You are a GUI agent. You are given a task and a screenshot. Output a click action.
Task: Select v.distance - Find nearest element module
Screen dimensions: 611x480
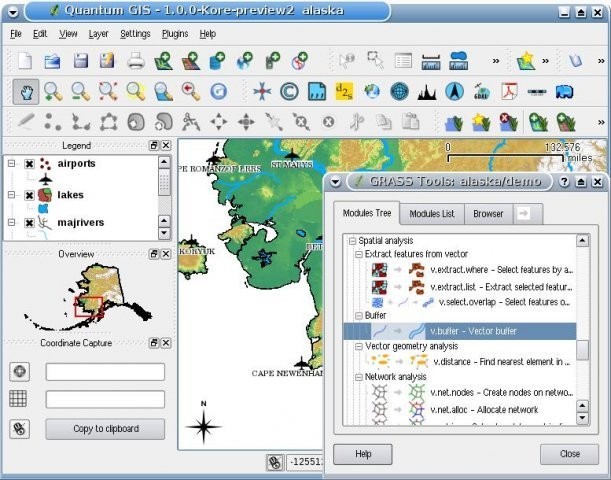click(470, 362)
